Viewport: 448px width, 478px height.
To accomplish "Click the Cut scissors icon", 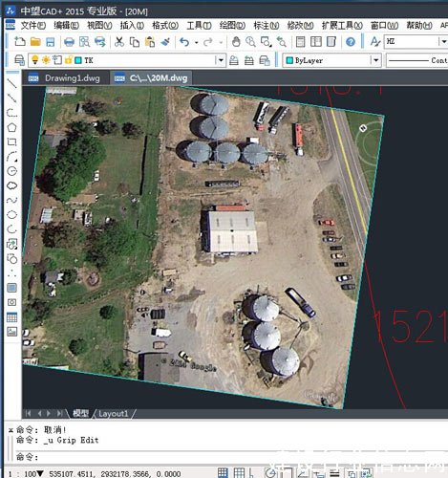I will coord(119,42).
